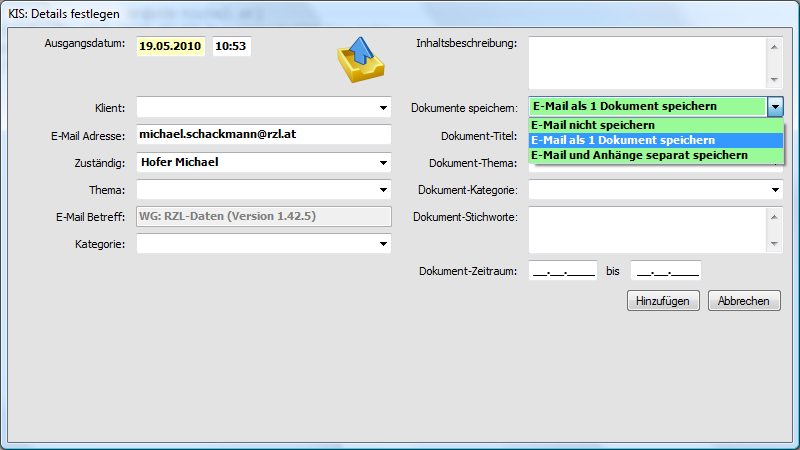Click the Dokument-Zeitraum end date field after 'bis'

tap(665, 270)
